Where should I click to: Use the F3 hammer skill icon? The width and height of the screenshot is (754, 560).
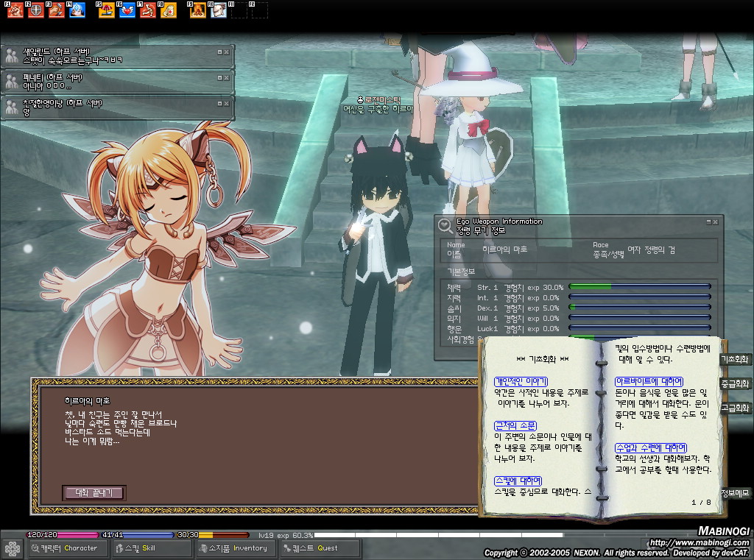tap(56, 10)
